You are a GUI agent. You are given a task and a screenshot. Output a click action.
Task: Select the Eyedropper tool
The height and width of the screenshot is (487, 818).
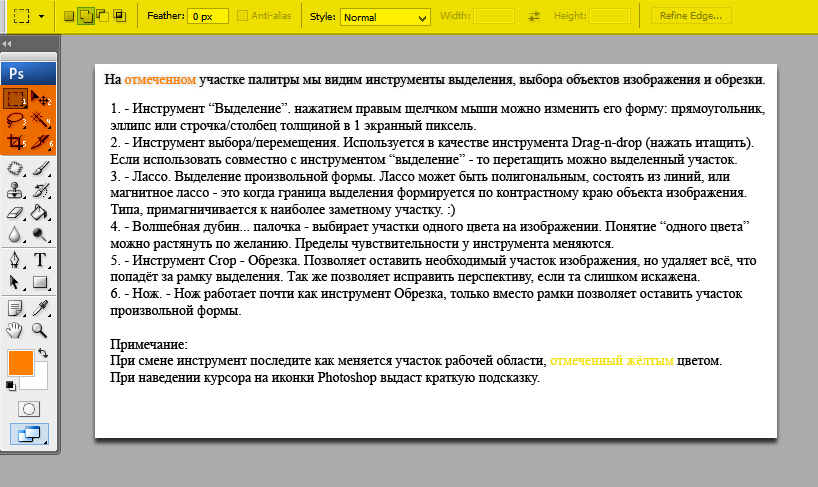(x=41, y=308)
